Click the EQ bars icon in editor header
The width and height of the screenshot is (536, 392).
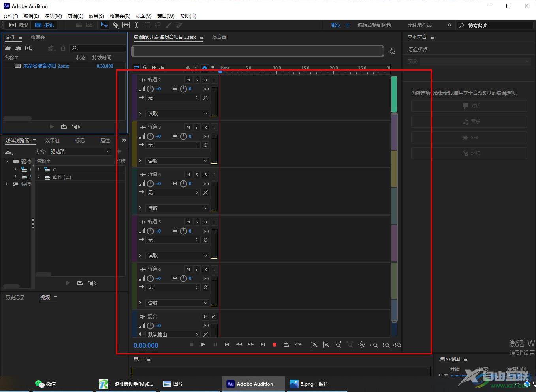click(162, 68)
